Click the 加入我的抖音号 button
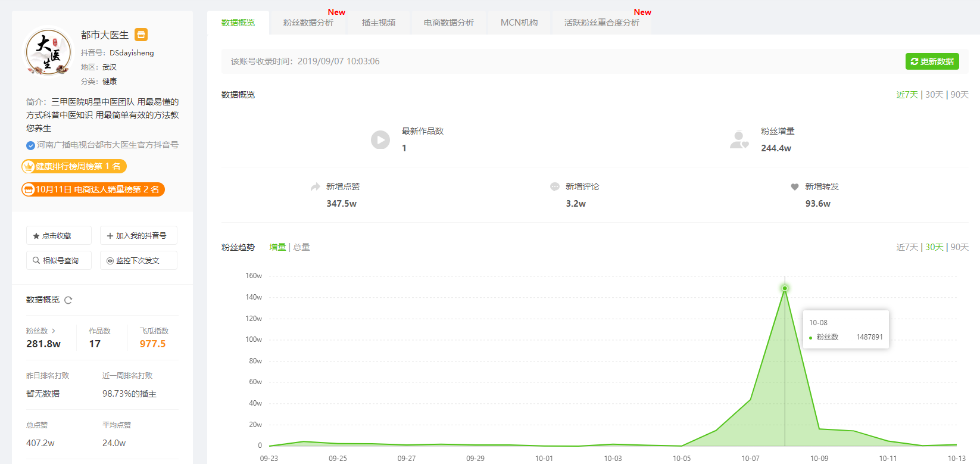 tap(139, 236)
